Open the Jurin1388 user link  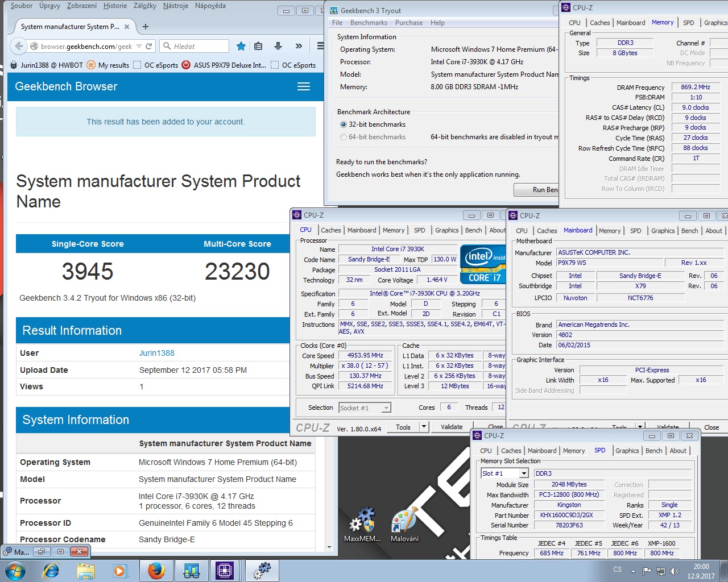tap(157, 353)
